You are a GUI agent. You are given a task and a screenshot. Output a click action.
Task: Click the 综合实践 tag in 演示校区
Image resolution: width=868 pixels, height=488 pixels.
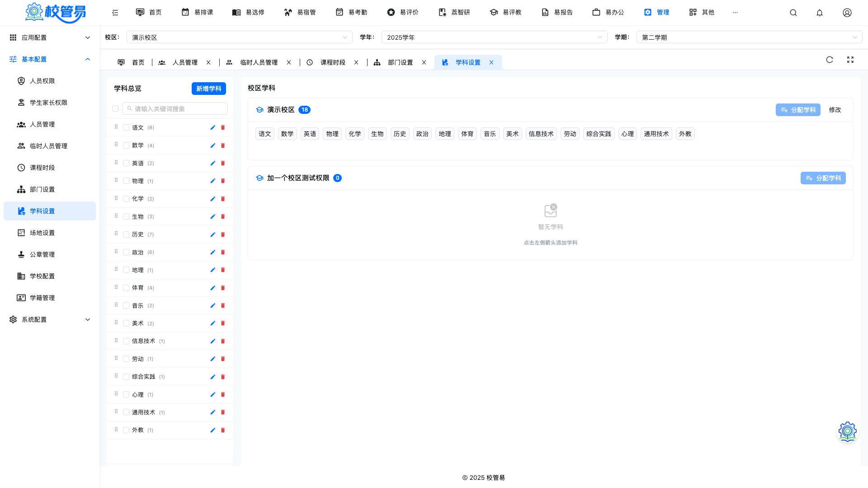click(x=599, y=134)
